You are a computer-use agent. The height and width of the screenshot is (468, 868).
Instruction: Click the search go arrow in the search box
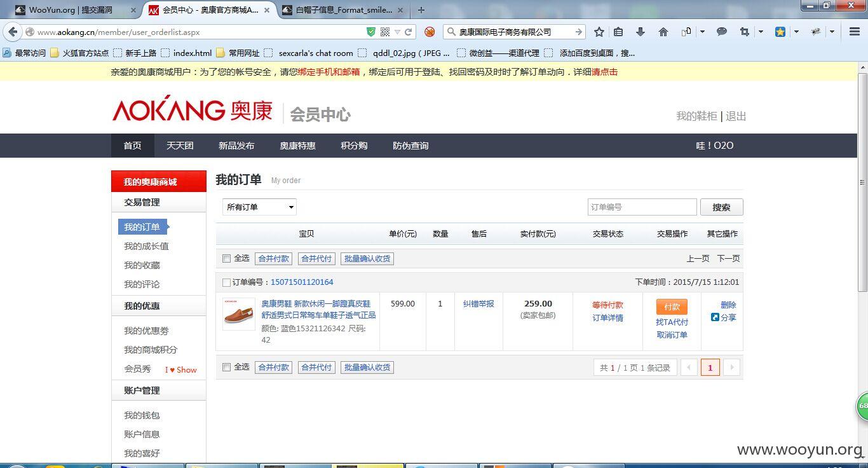coord(578,32)
